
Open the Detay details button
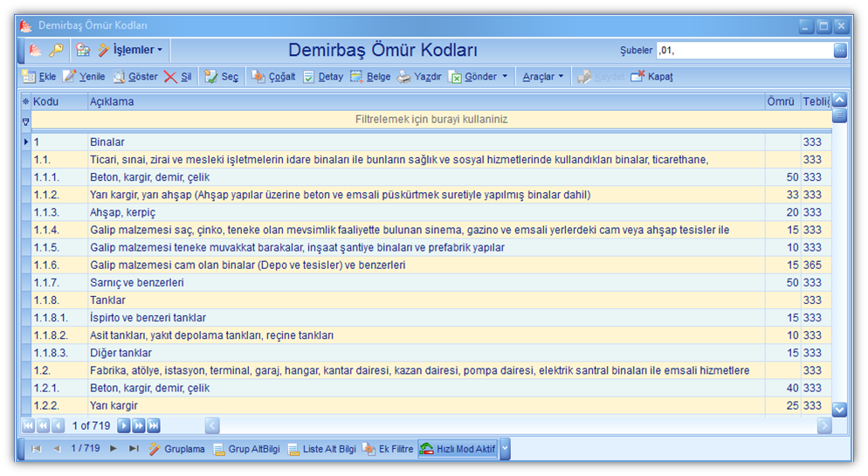click(x=323, y=77)
